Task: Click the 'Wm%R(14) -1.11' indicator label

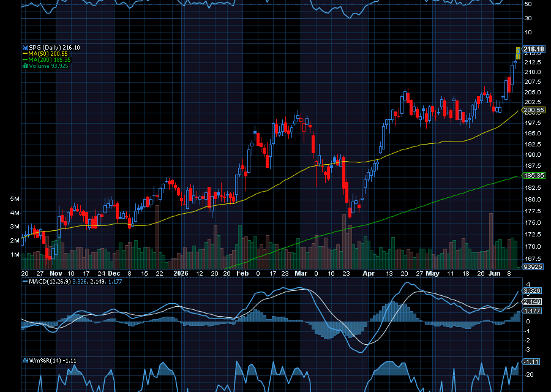Action: click(53, 360)
